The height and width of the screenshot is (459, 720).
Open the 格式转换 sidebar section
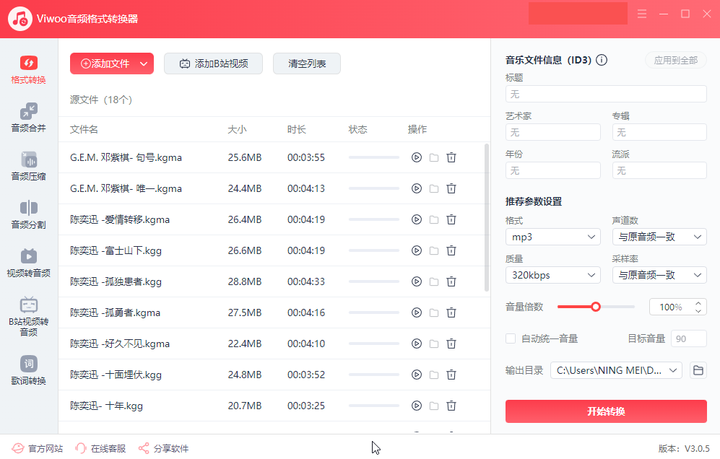pyautogui.click(x=28, y=70)
